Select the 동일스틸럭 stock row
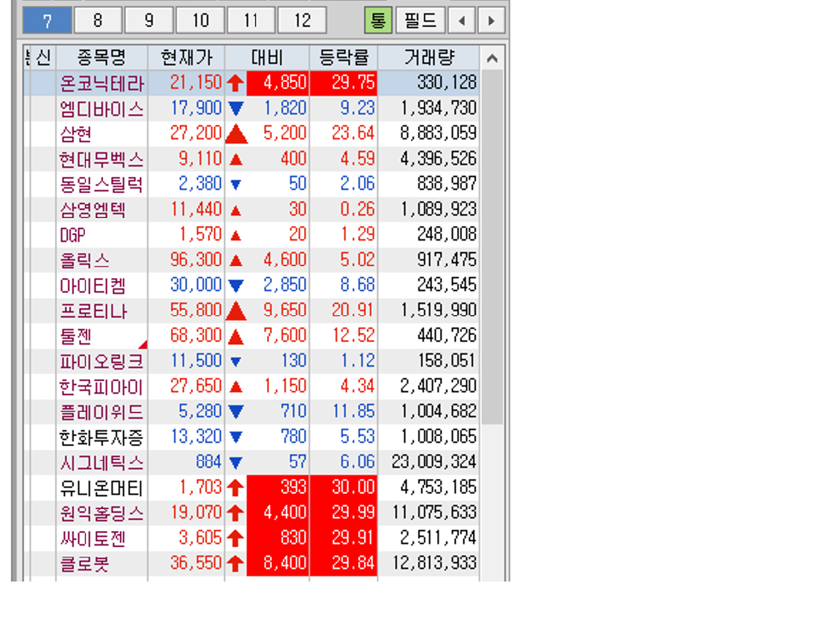Screen dimensions: 840x632 pyautogui.click(x=251, y=184)
